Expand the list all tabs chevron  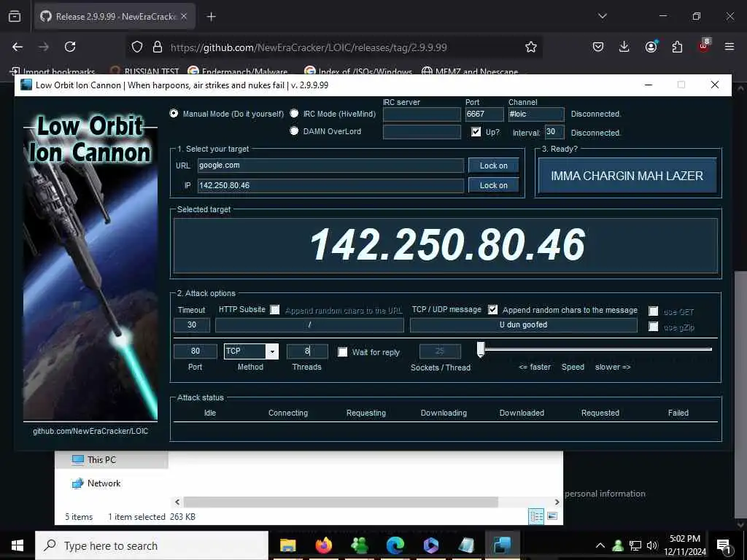(602, 16)
